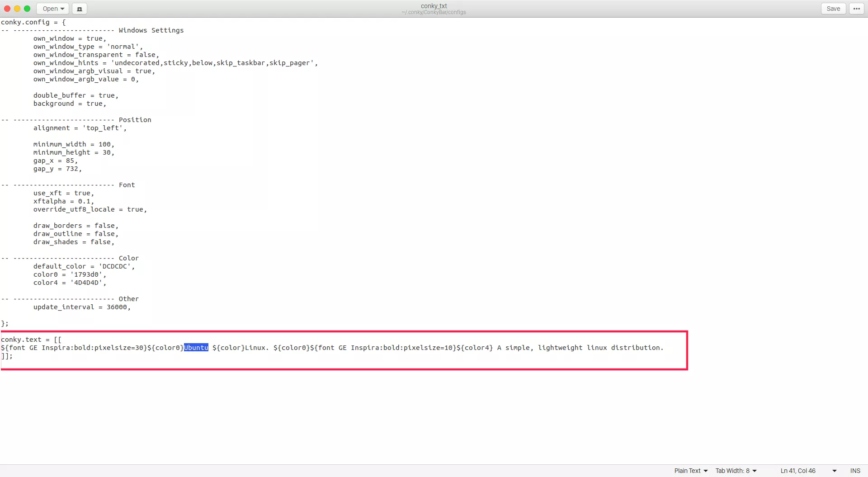The height and width of the screenshot is (477, 868).
Task: Click 'own_window_transparent = false,' line
Action: (96, 55)
